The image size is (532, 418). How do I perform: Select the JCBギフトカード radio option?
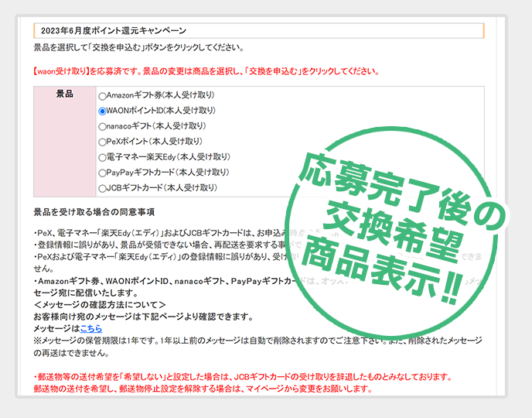tap(102, 188)
